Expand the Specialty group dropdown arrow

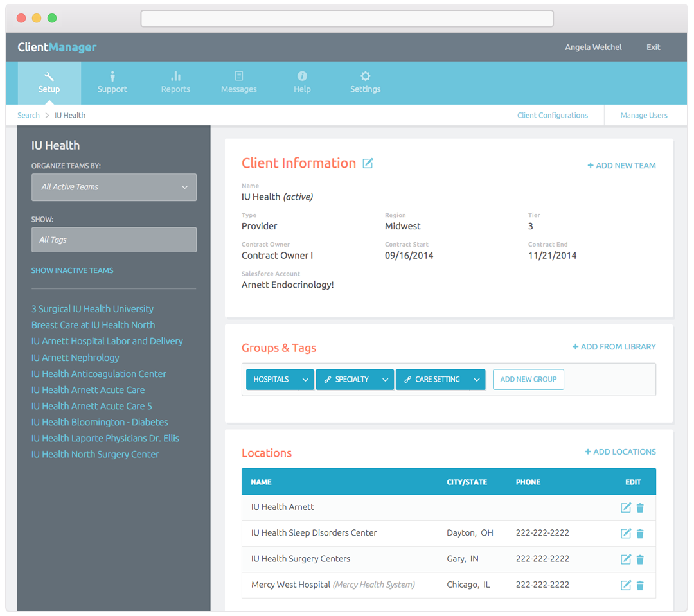[385, 380]
